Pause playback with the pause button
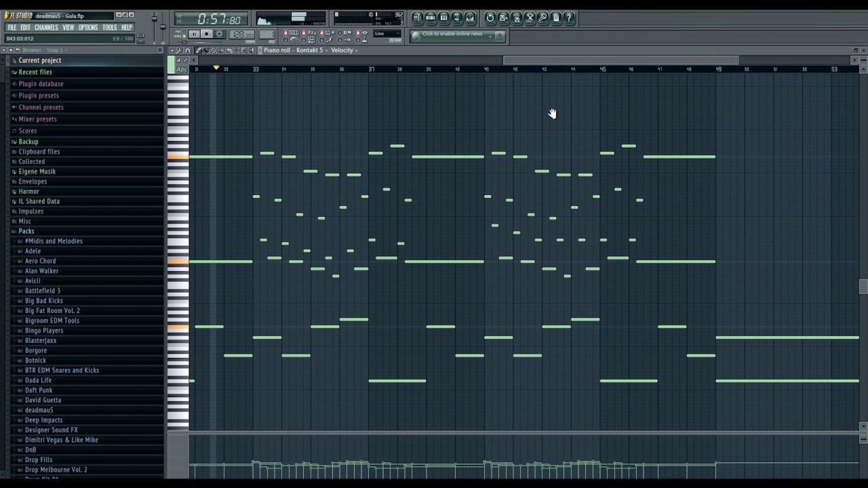868x488 pixels. [x=194, y=34]
